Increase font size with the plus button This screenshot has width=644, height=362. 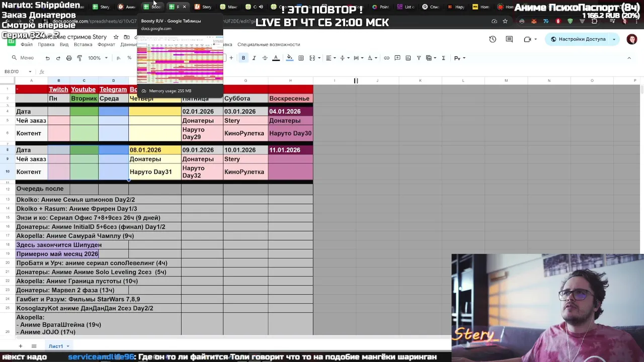[231, 58]
